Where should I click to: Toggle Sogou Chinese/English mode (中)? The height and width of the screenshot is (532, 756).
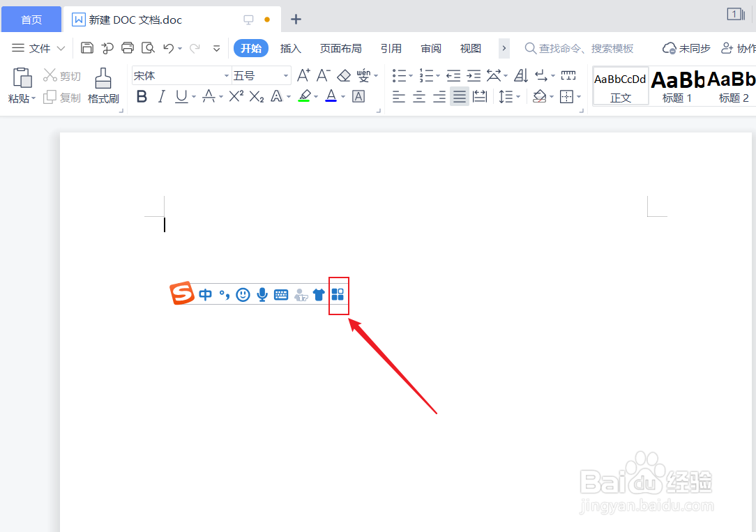[206, 295]
